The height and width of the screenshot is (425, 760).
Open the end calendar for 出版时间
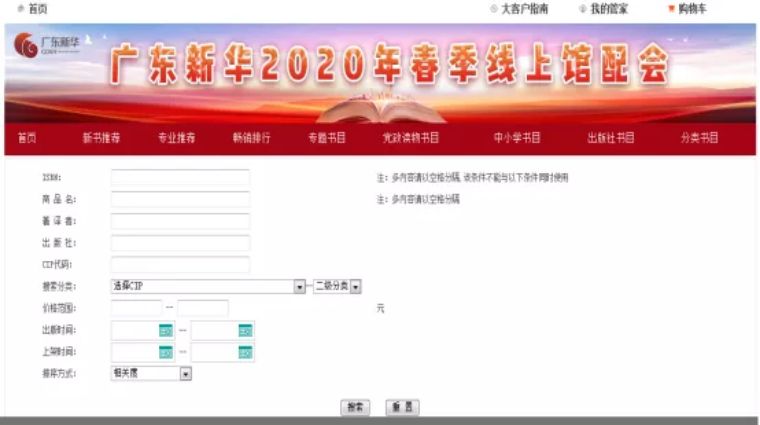point(245,331)
